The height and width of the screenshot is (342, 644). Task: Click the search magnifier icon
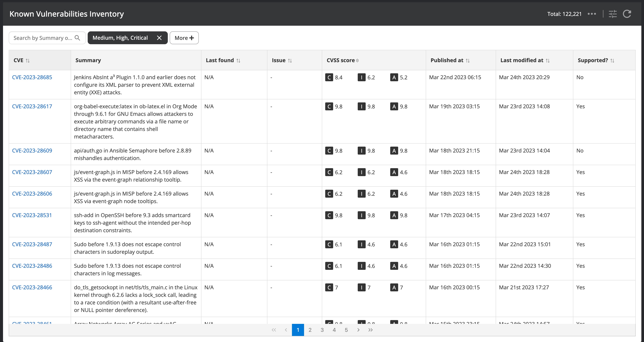[x=77, y=38]
